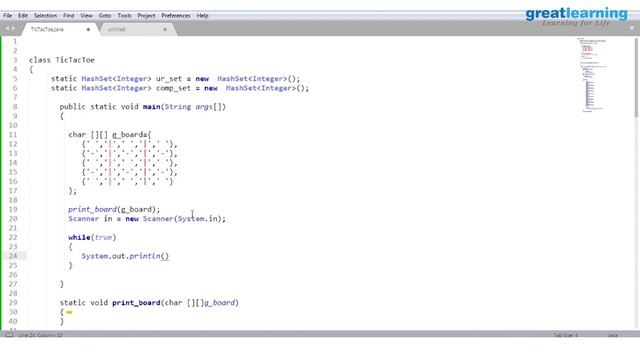Screen dimensions: 640x360
Task: Open the Goto menu
Action: (x=104, y=16)
